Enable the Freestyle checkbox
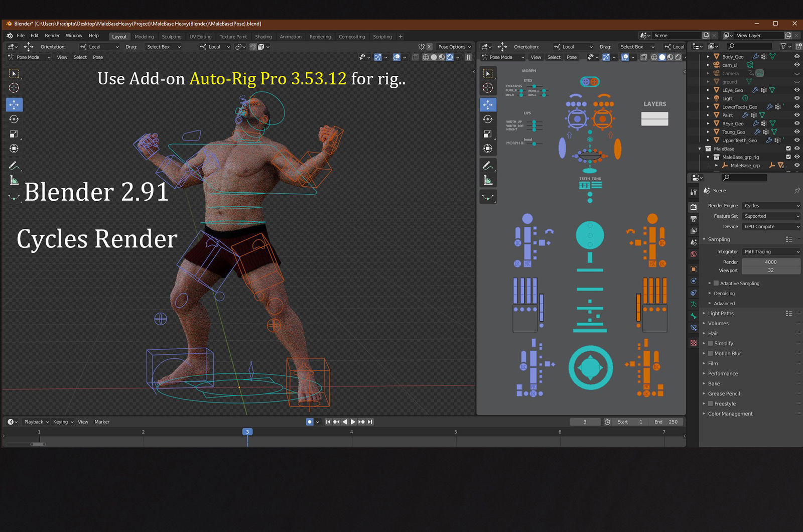The image size is (803, 532). click(x=710, y=404)
